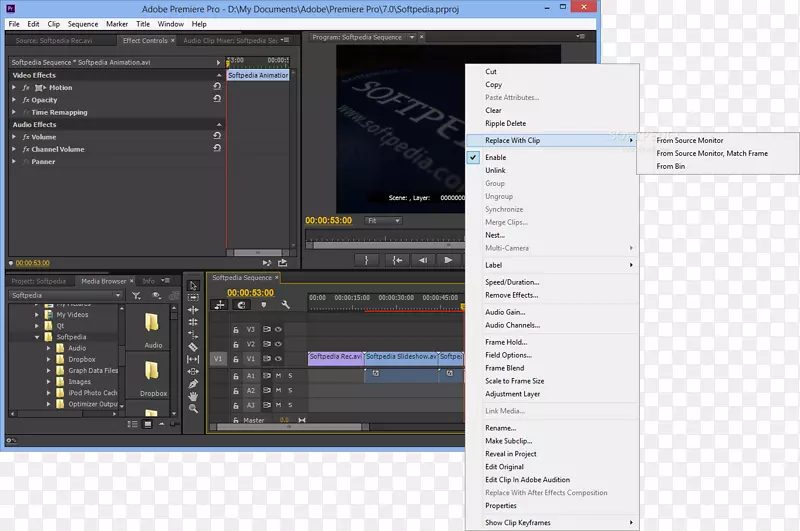Click the timeline playhead timecode

[x=251, y=293]
